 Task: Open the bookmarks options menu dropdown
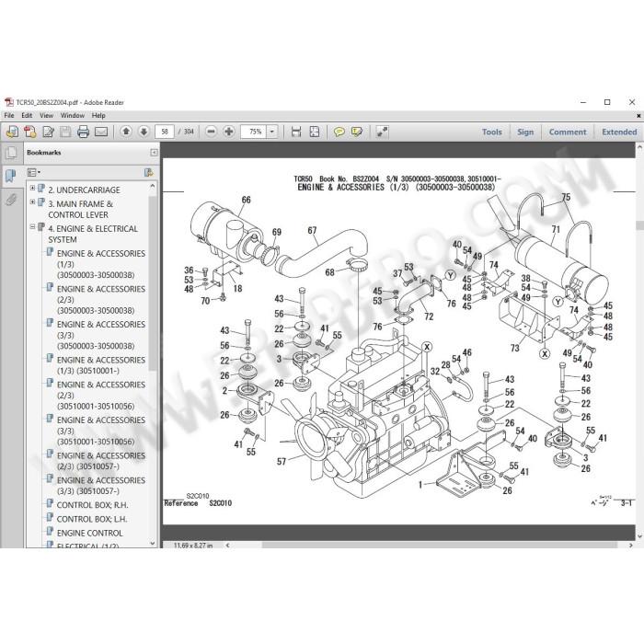point(34,173)
